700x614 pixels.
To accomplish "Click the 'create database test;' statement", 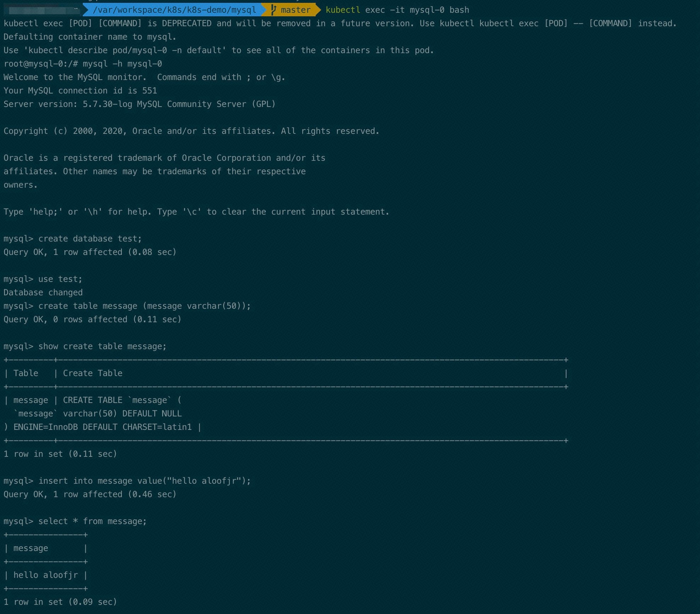I will point(90,239).
